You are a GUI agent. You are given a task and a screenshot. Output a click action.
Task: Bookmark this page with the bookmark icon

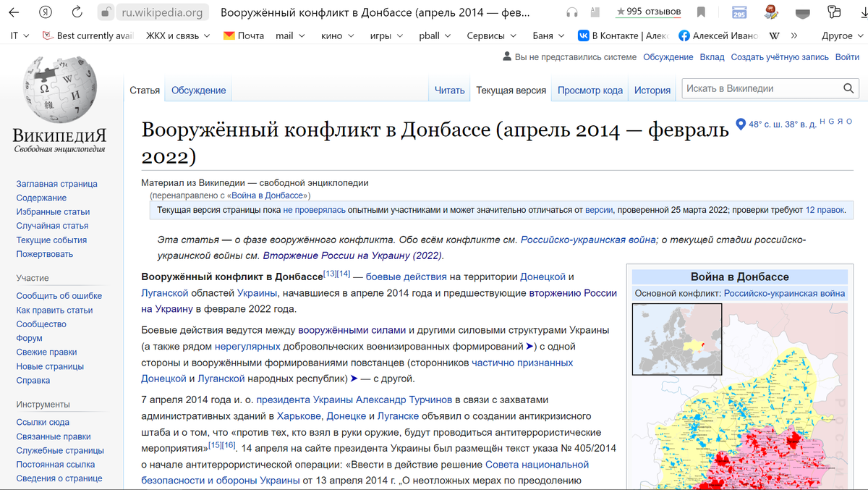pos(701,12)
